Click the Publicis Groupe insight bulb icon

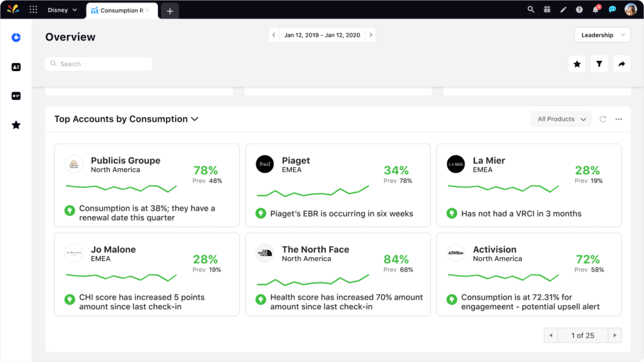(70, 211)
